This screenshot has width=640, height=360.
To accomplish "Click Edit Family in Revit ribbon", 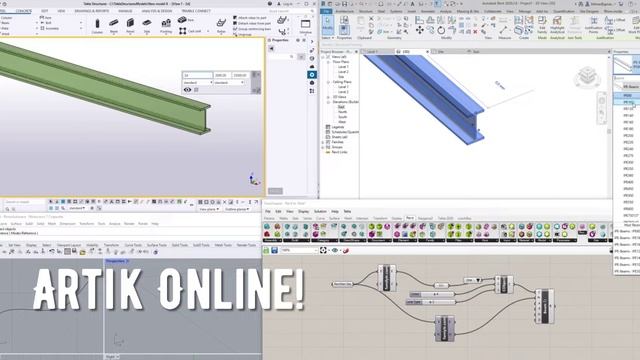I will tap(542, 25).
